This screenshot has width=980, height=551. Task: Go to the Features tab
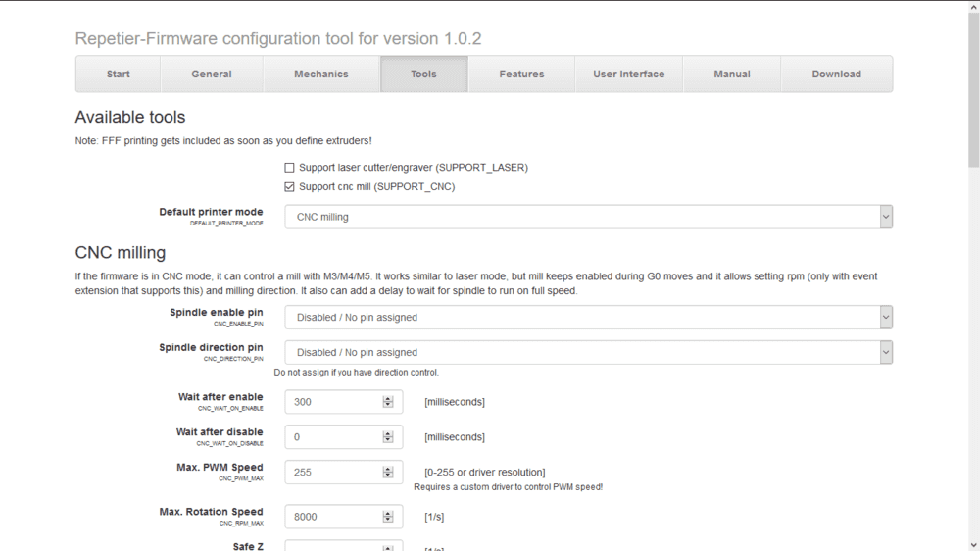point(521,75)
